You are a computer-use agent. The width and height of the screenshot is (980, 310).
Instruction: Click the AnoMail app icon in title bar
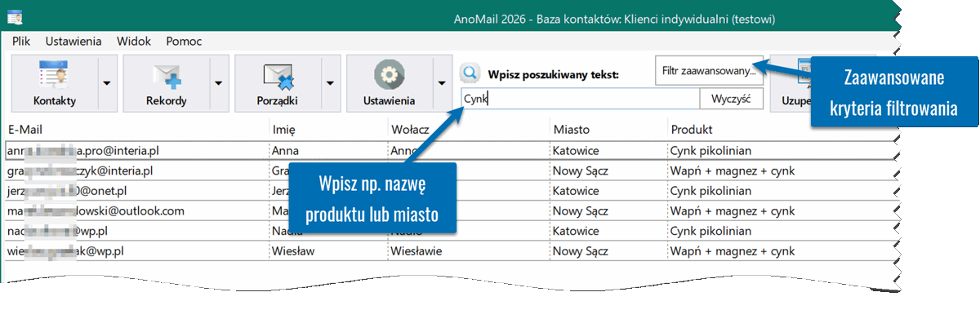[14, 17]
